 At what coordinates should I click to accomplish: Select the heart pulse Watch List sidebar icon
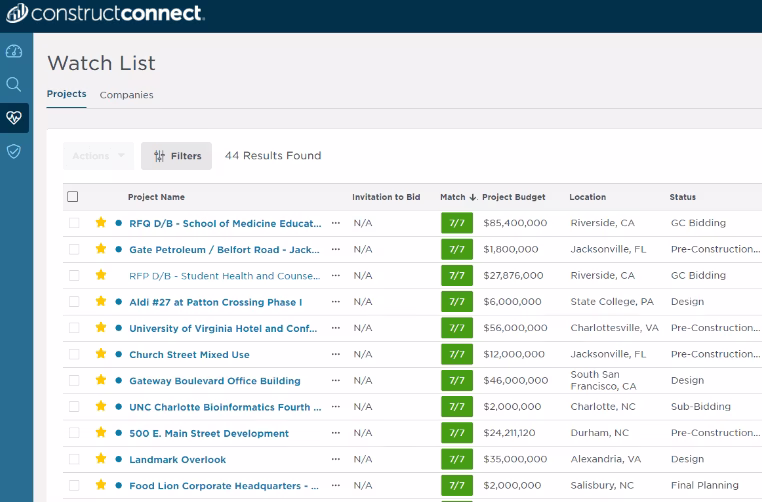[14, 118]
